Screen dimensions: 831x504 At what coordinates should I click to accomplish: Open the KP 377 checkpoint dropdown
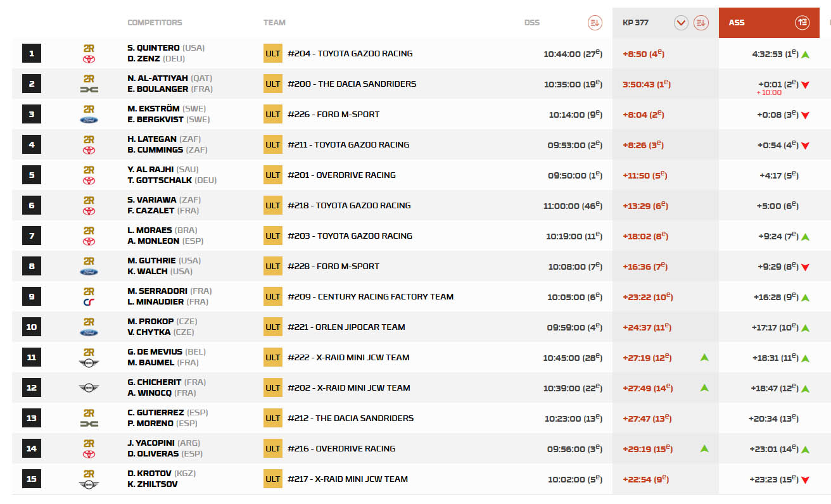[681, 23]
